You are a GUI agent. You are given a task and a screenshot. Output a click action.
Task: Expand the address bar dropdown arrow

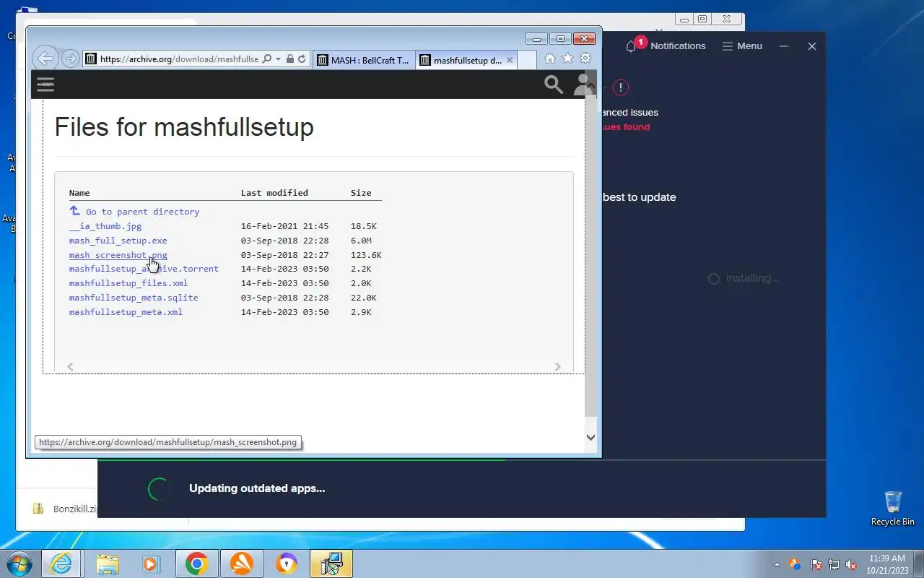[278, 59]
